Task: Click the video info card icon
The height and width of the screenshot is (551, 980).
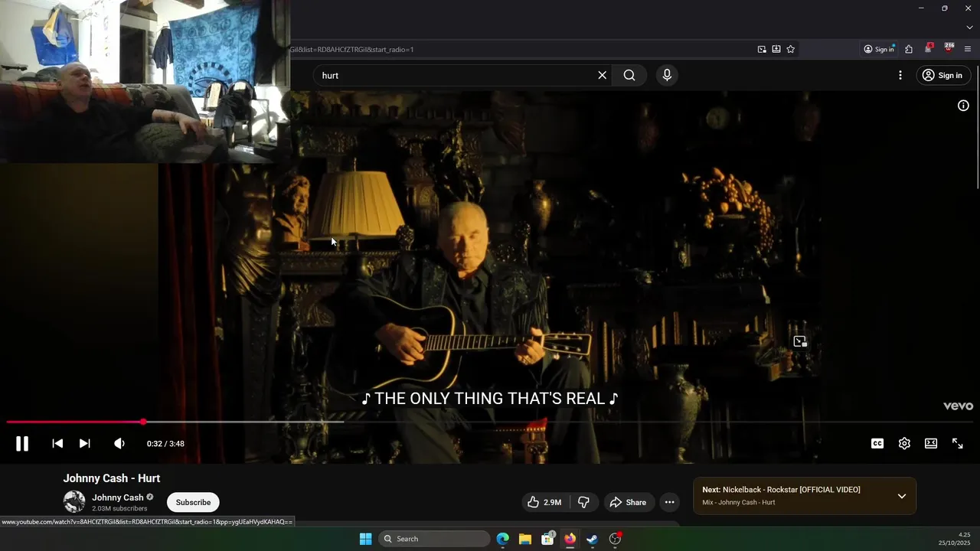Action: tap(963, 106)
